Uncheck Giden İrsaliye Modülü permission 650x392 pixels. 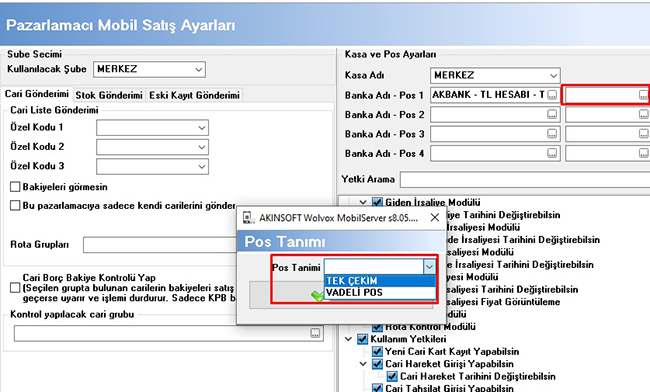click(x=377, y=202)
